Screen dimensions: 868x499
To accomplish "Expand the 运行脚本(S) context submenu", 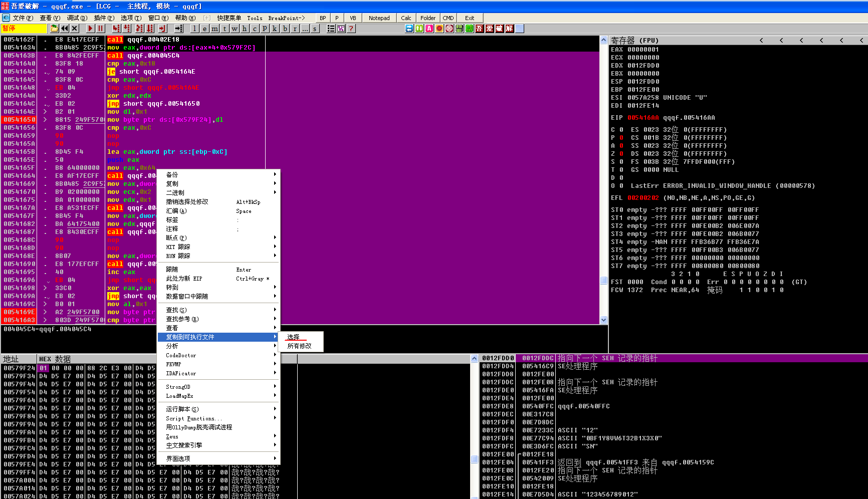I will click(219, 409).
